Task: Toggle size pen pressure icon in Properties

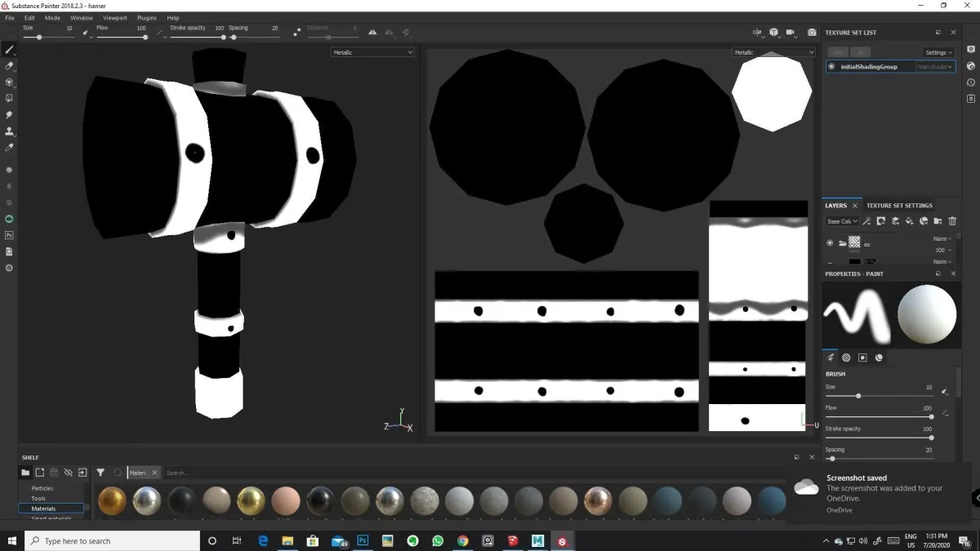Action: [945, 392]
